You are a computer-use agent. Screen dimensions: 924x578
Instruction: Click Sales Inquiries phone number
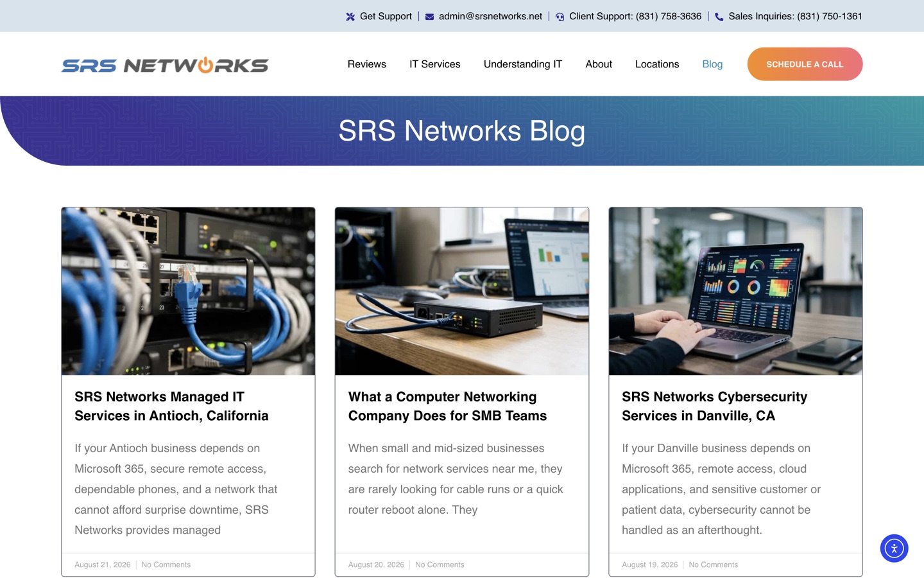(x=795, y=16)
